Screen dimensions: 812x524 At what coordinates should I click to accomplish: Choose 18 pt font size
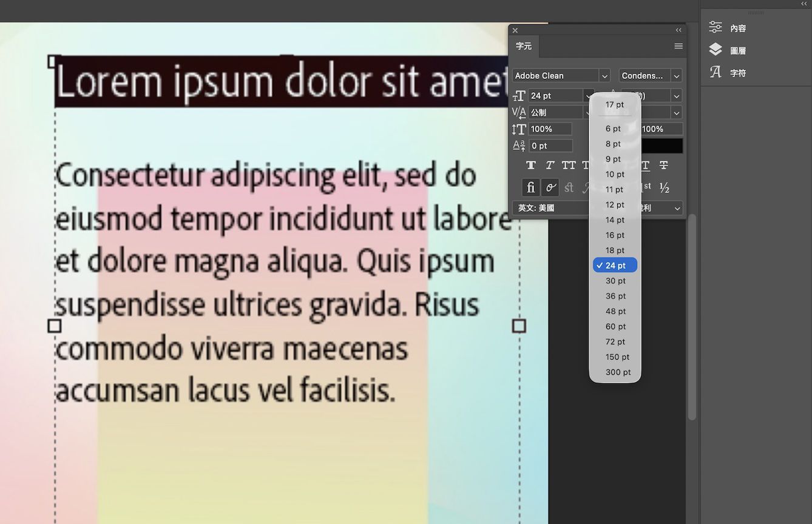click(x=615, y=250)
